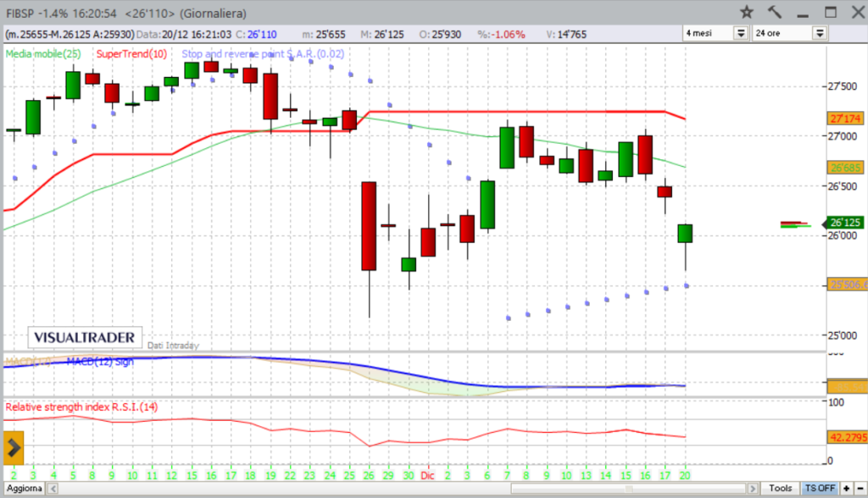Click the closing price C: 26'110
Viewport: 868px width, 498px height.
click(x=256, y=35)
